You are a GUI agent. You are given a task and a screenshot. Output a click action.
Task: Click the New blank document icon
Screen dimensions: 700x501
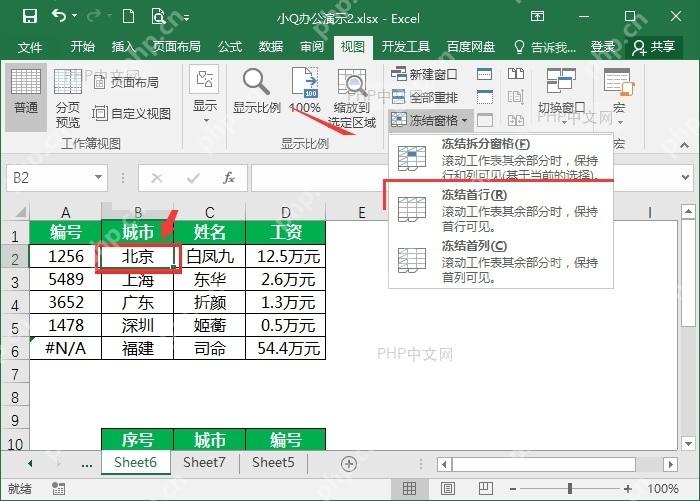(129, 17)
